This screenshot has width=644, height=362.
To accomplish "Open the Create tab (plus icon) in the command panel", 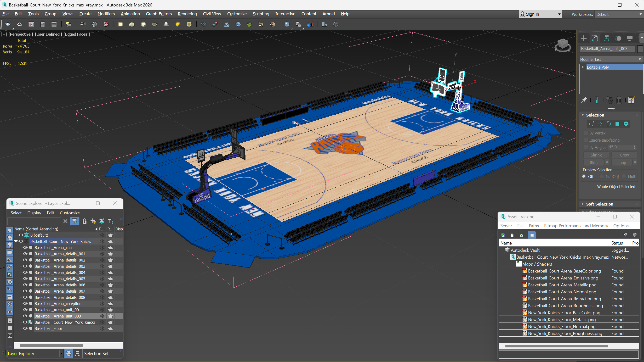I will 583,38.
